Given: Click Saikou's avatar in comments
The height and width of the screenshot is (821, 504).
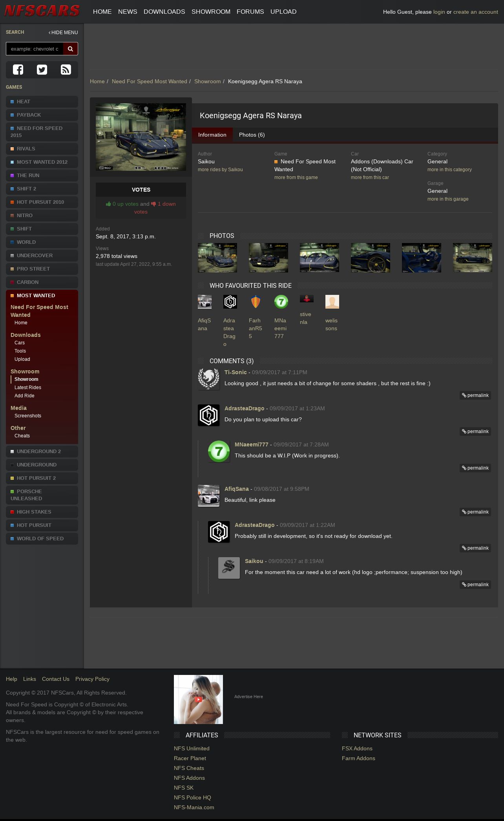Looking at the screenshot, I should pos(229,568).
